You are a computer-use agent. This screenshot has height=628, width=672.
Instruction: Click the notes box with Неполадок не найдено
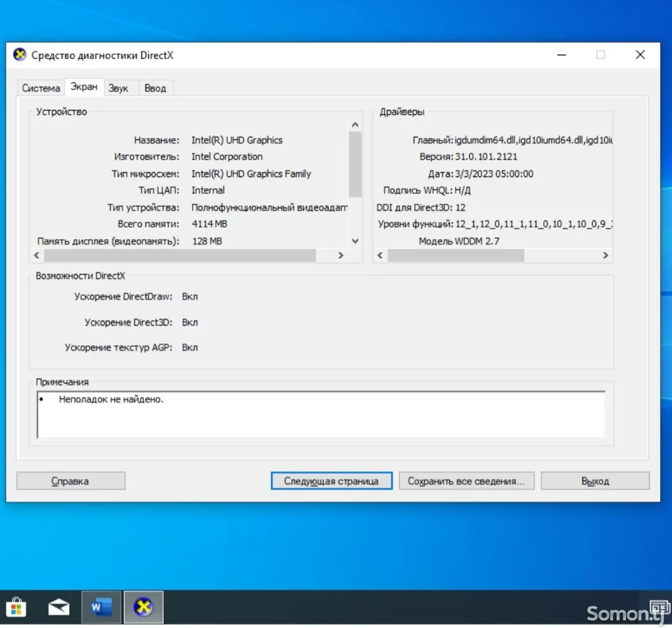(x=321, y=415)
